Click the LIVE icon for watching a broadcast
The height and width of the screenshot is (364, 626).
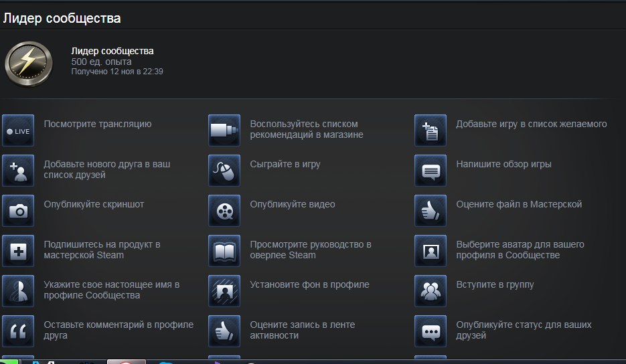tap(18, 130)
